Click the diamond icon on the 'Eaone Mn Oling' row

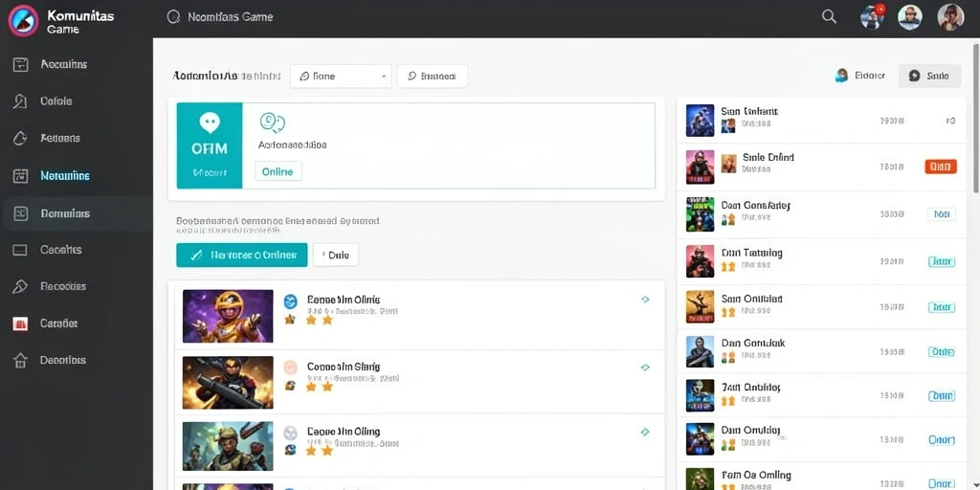[645, 432]
